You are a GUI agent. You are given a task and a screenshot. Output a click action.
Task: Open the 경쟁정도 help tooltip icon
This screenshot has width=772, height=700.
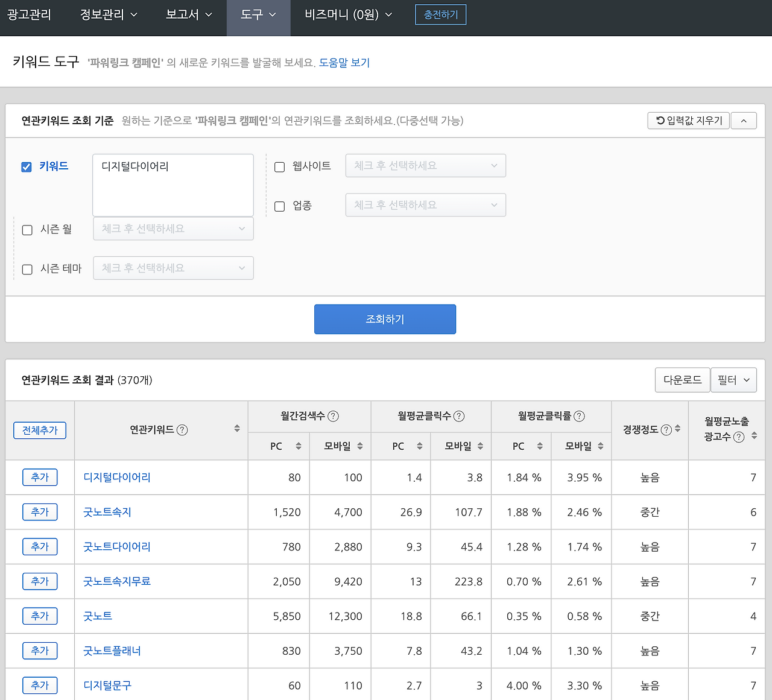[666, 429]
